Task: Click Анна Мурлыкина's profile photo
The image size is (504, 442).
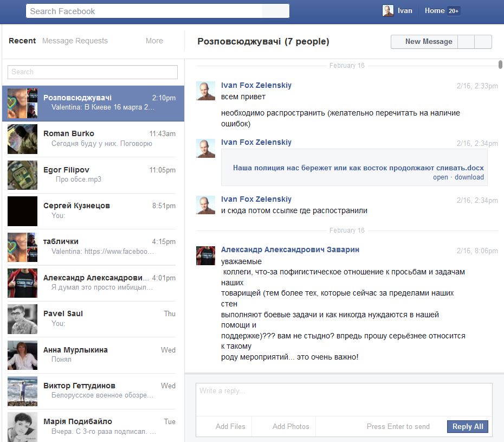Action: point(22,355)
